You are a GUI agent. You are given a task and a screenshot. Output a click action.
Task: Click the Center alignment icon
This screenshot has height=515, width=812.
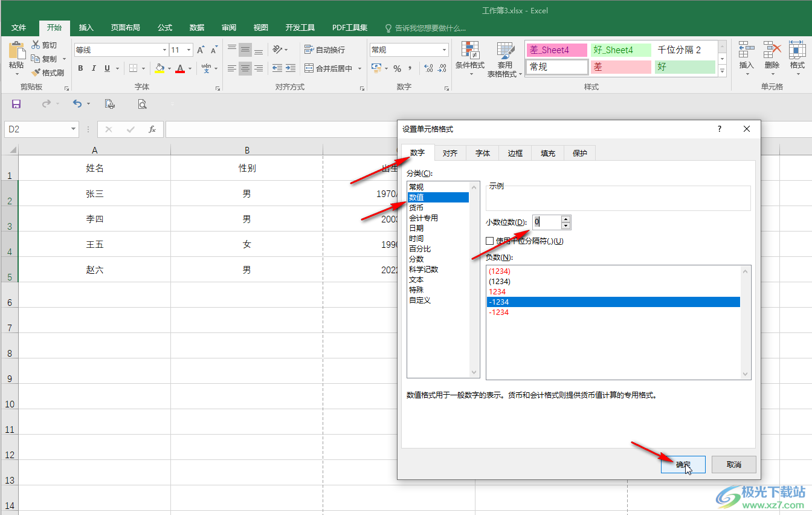point(245,68)
